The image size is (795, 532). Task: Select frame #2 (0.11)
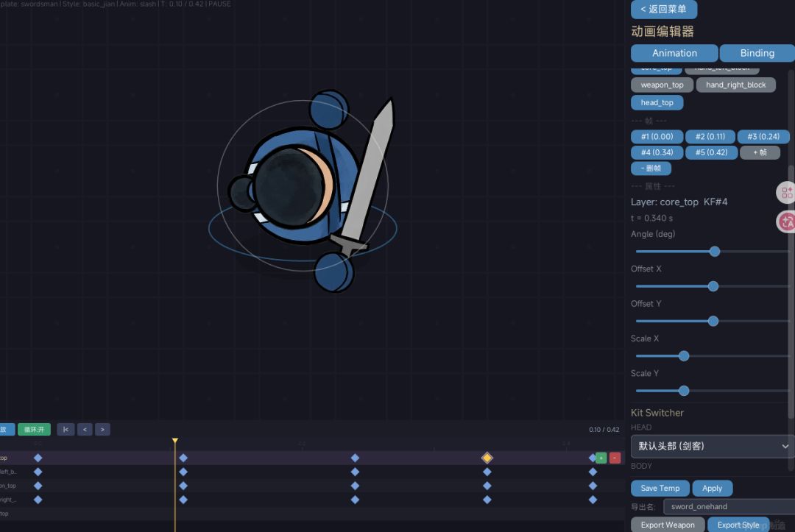710,136
